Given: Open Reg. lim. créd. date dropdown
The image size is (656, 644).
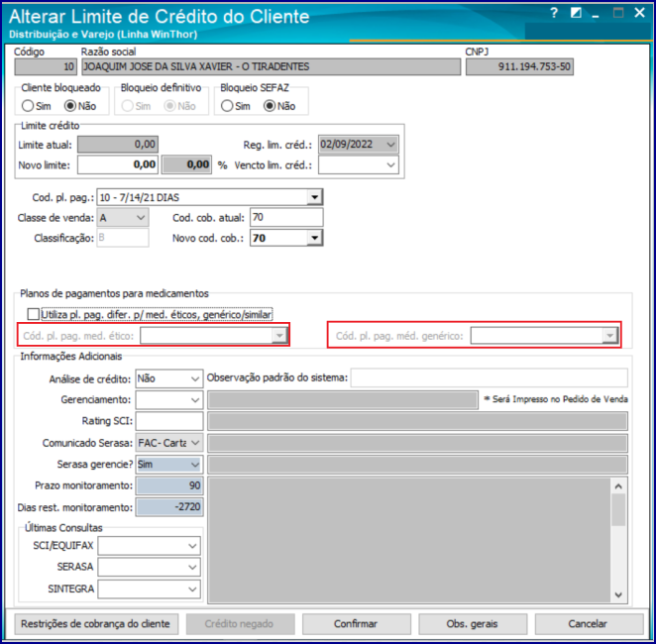Looking at the screenshot, I should 390,145.
